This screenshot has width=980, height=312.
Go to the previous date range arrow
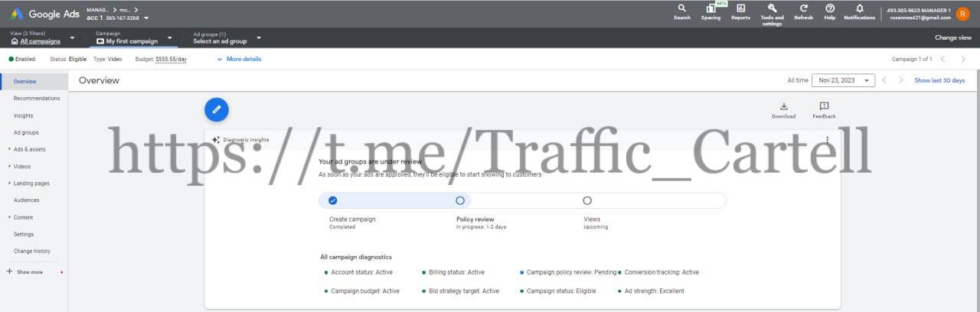point(884,80)
